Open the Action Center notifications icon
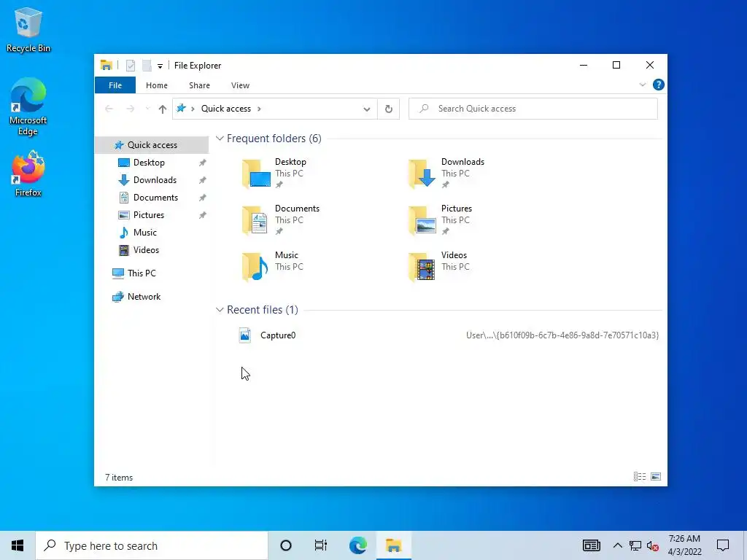This screenshot has width=747, height=560. [723, 545]
